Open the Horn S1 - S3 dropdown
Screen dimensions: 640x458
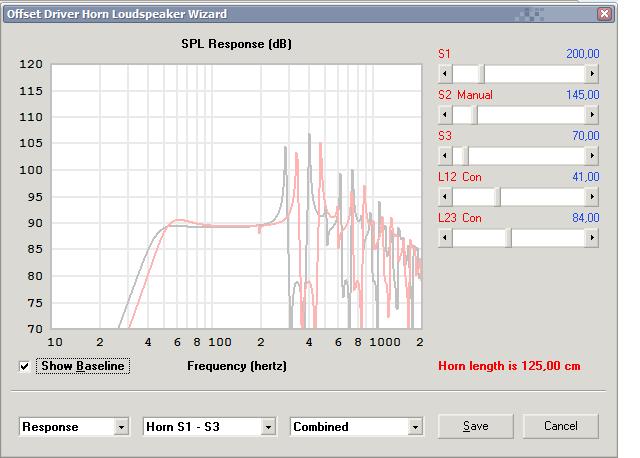coord(210,427)
